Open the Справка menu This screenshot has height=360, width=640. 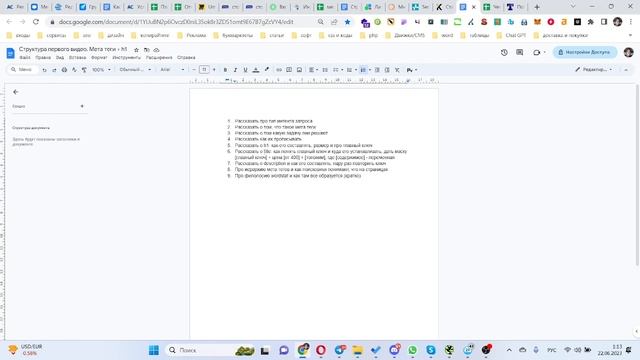coord(186,58)
